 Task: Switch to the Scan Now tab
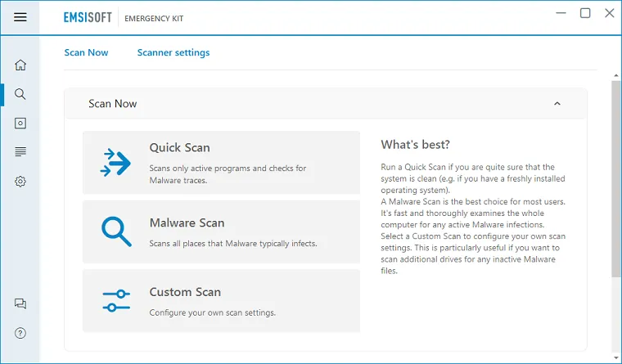coord(86,52)
